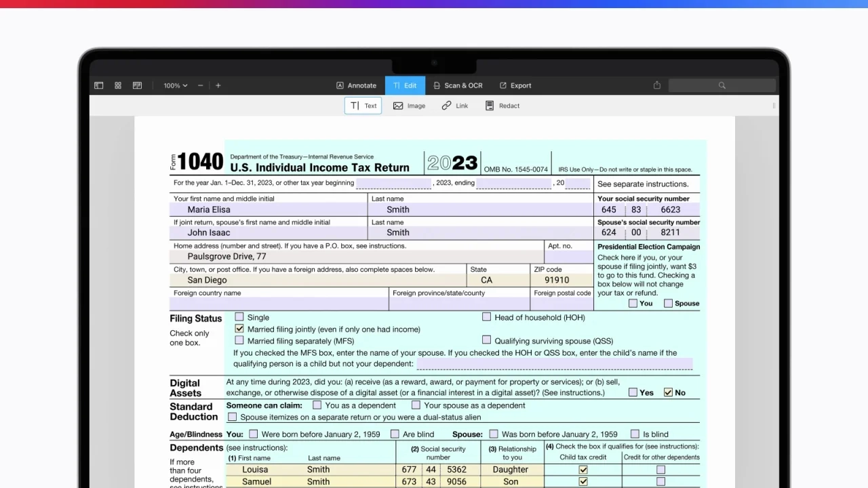
Task: Click the 'tax year beginning' blank field
Action: tap(393, 183)
